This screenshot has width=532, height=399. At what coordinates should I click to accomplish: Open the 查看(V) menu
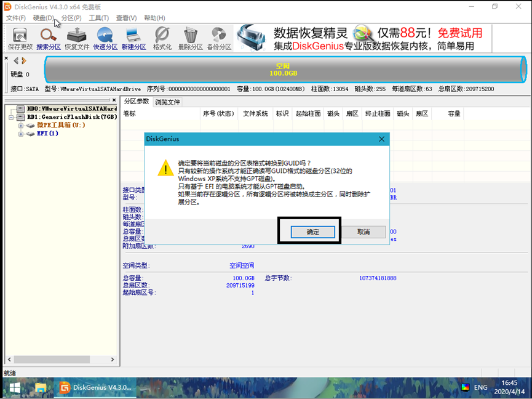[x=126, y=18]
